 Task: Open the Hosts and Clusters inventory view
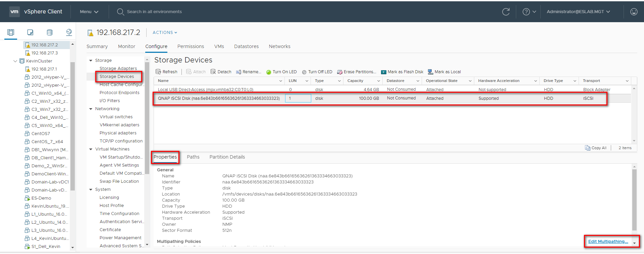[11, 32]
